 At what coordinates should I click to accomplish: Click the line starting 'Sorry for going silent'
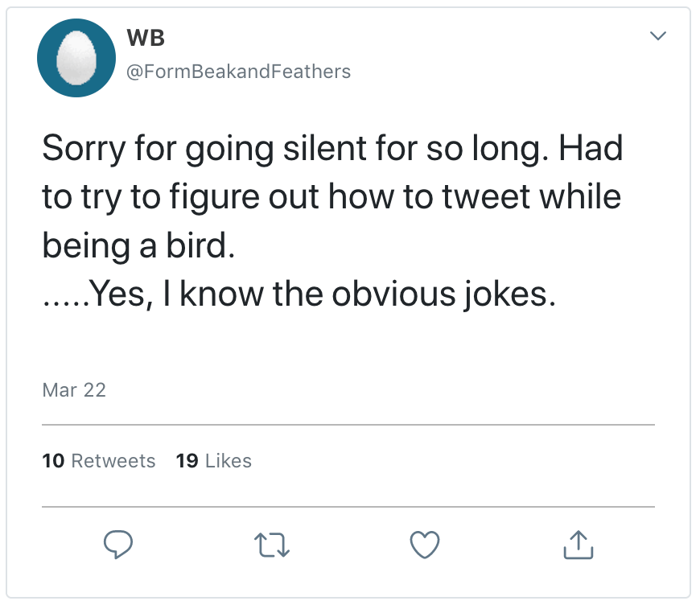(x=332, y=148)
